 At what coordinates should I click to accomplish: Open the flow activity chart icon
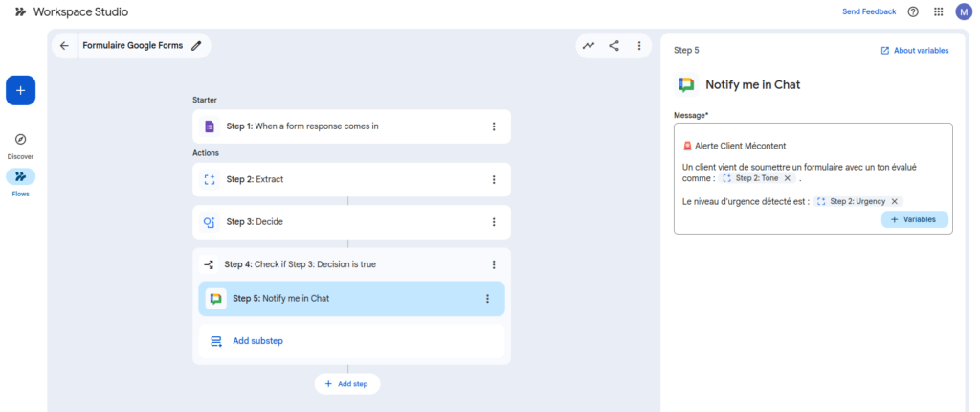point(589,46)
